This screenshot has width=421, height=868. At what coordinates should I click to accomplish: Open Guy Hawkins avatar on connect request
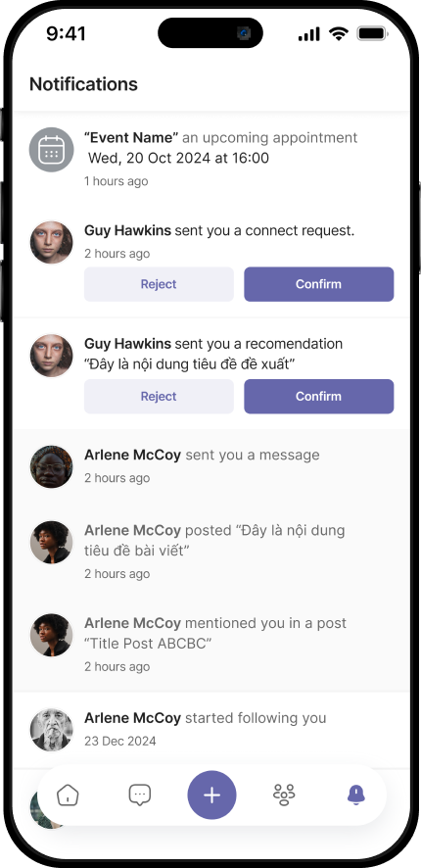pos(52,242)
